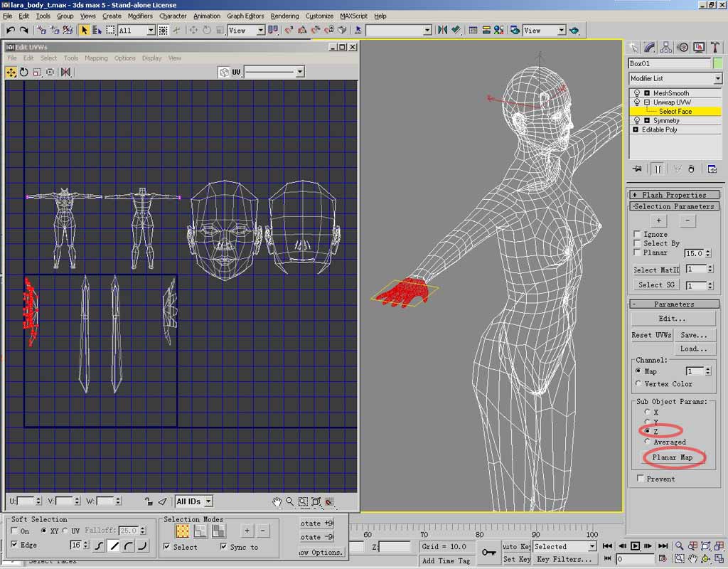Open the Utilities hammer panel tab
This screenshot has height=569, width=728.
tap(714, 48)
